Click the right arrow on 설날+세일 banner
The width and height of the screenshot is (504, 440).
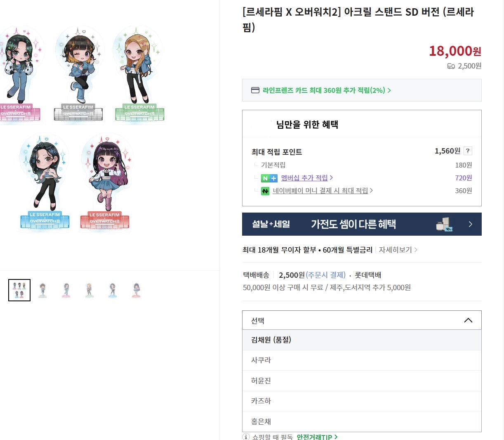pyautogui.click(x=471, y=224)
